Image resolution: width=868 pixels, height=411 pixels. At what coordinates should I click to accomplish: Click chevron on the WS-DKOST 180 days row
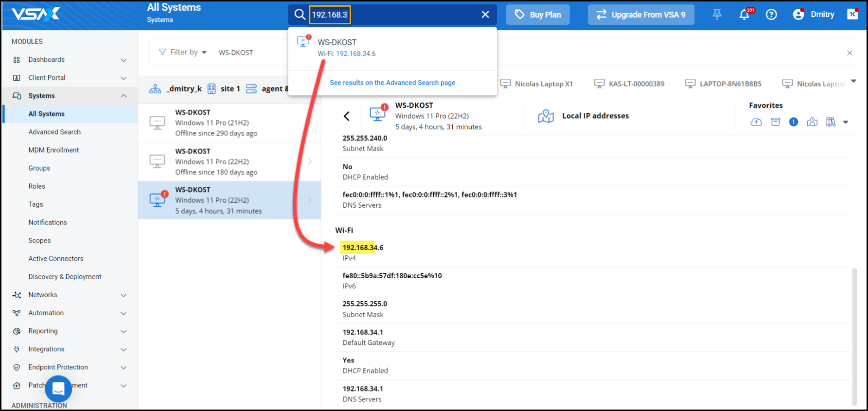(x=310, y=161)
